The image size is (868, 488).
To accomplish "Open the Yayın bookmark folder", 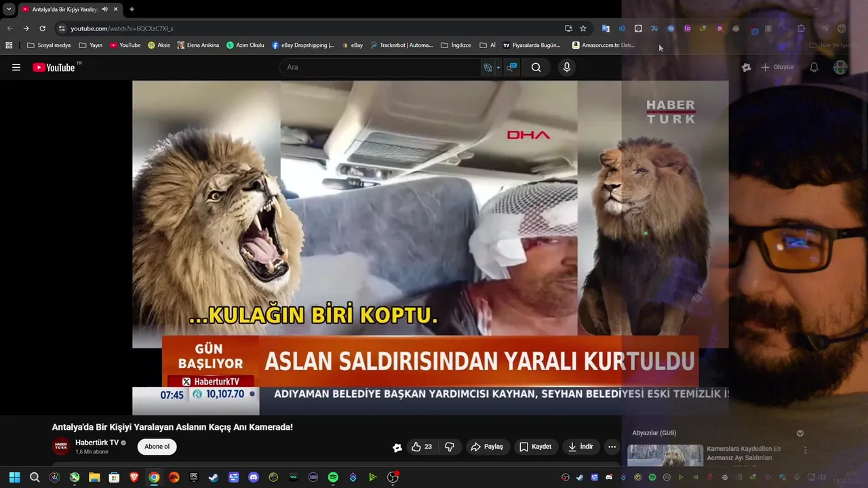I will coord(90,45).
